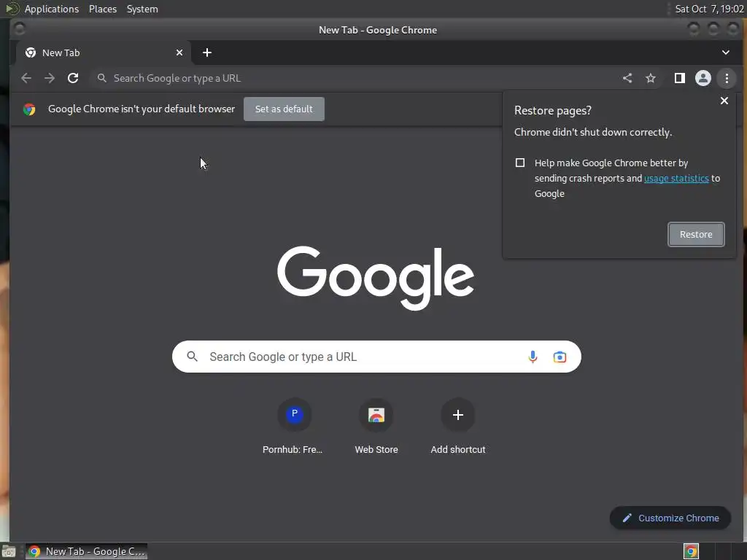This screenshot has width=747, height=560.
Task: Focus the Google search box on page
Action: tap(376, 357)
